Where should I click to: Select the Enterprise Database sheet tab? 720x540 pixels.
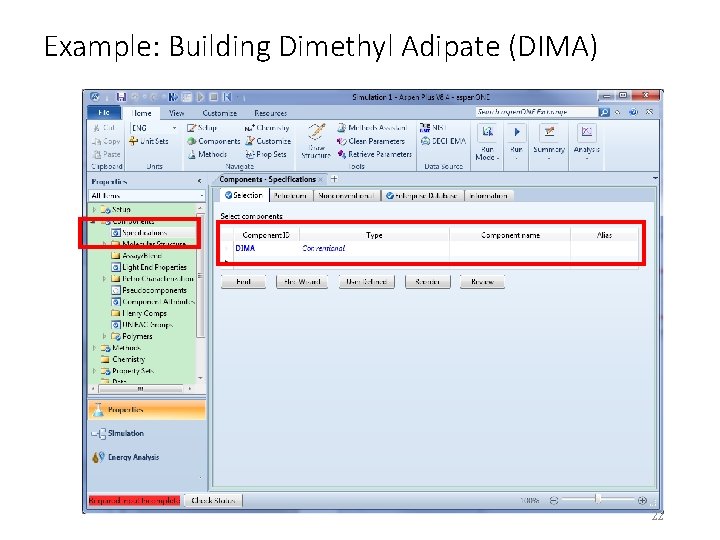422,196
